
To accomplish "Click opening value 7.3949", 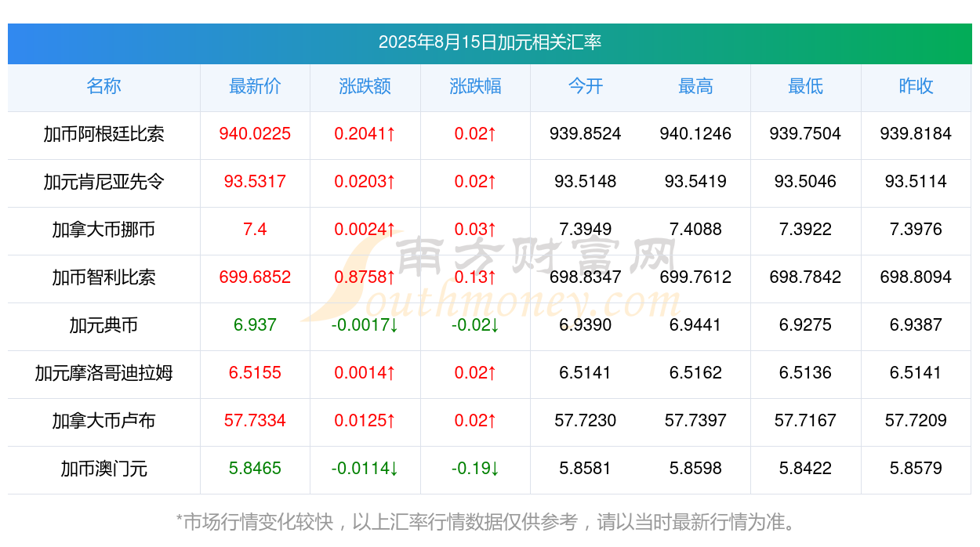I will pos(586,230).
